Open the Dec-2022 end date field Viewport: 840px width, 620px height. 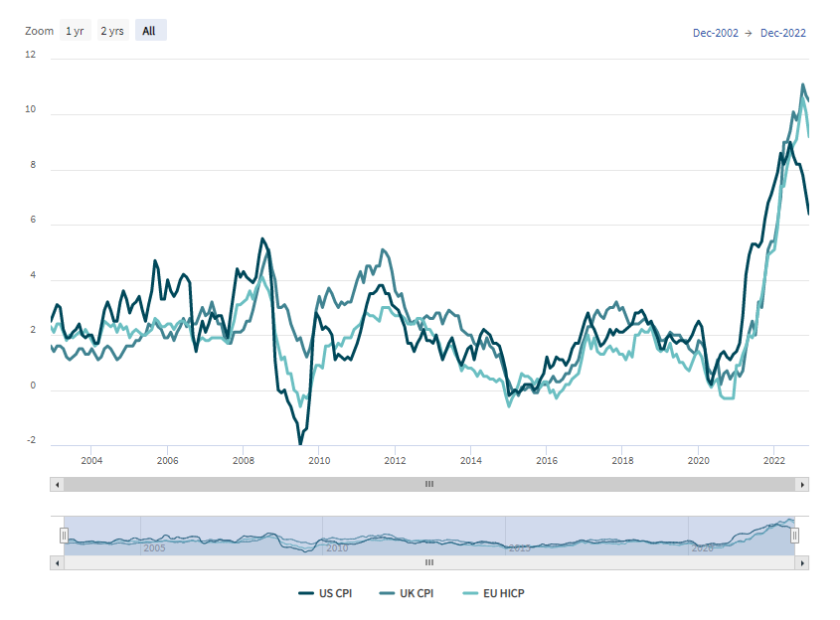coord(783,33)
